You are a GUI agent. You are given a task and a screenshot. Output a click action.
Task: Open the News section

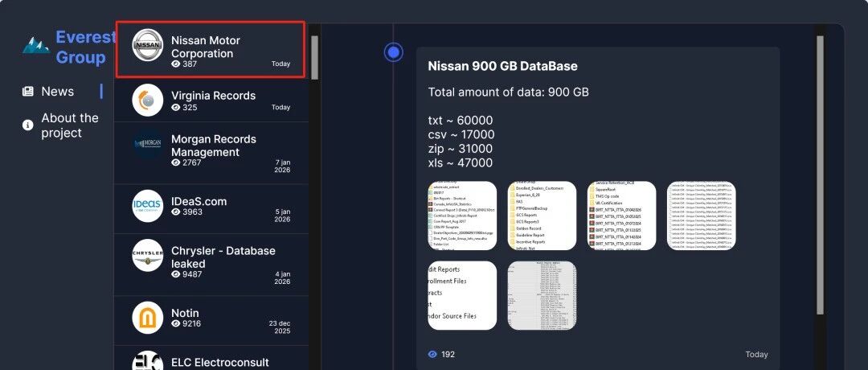click(58, 92)
